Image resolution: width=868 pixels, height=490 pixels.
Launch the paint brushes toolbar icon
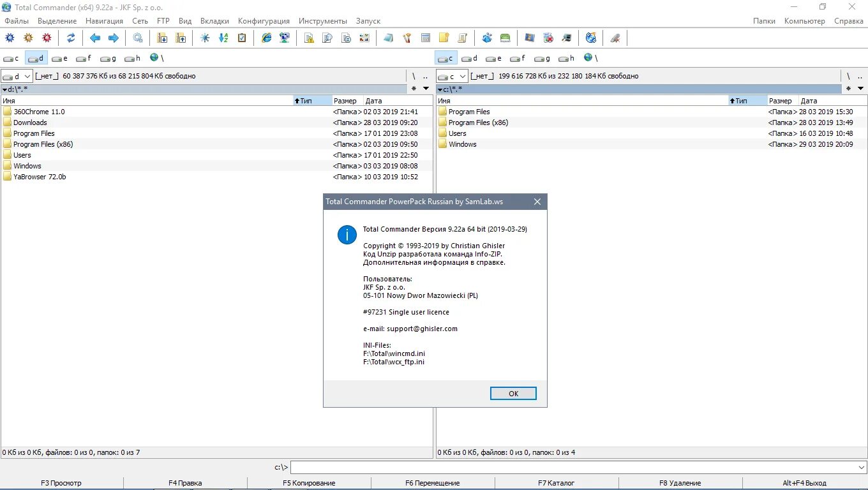(407, 38)
